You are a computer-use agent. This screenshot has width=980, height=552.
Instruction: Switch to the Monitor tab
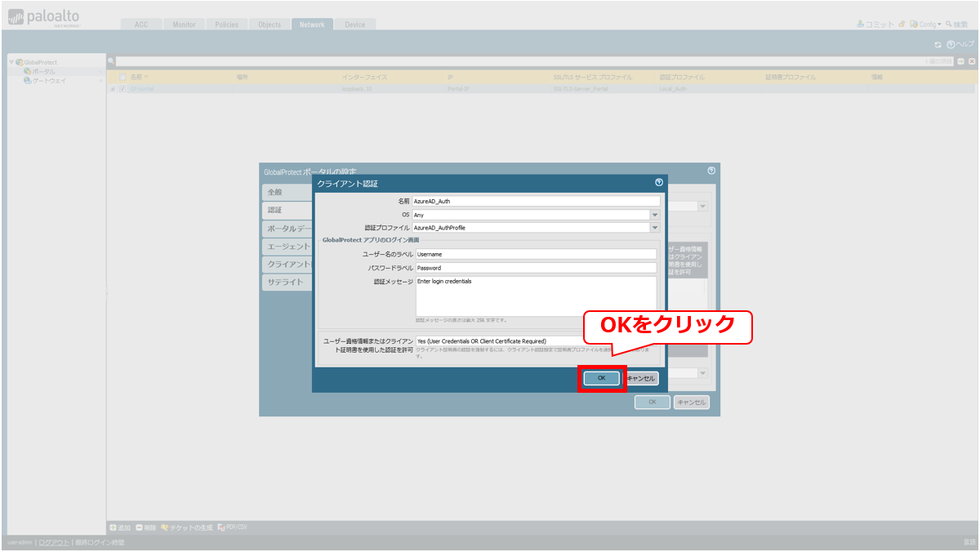[184, 24]
